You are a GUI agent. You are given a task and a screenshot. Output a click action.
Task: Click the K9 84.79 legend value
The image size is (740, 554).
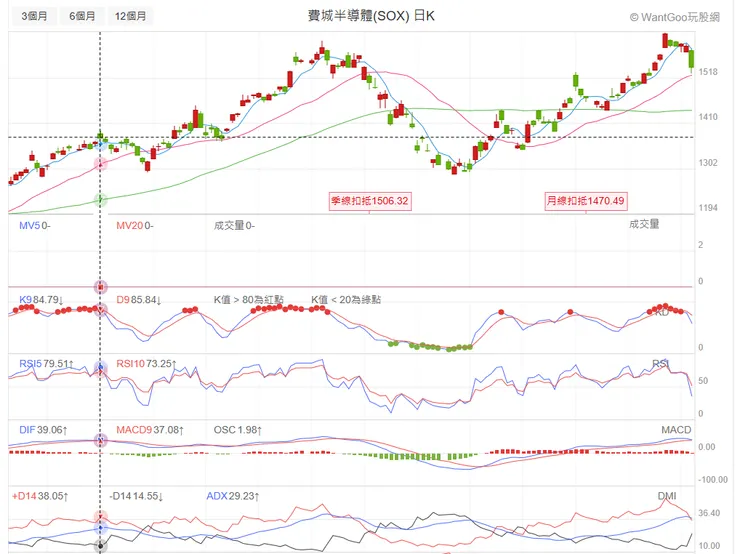tap(41, 300)
